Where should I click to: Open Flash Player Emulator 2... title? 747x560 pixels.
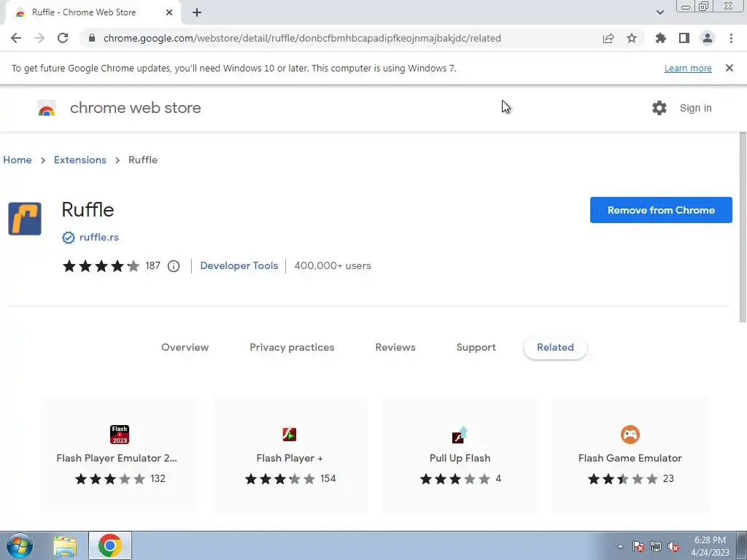pyautogui.click(x=117, y=458)
